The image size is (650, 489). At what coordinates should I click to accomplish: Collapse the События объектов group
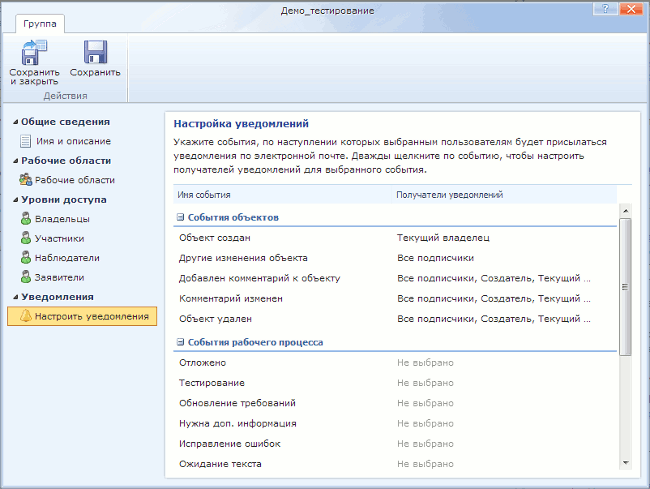tap(180, 217)
